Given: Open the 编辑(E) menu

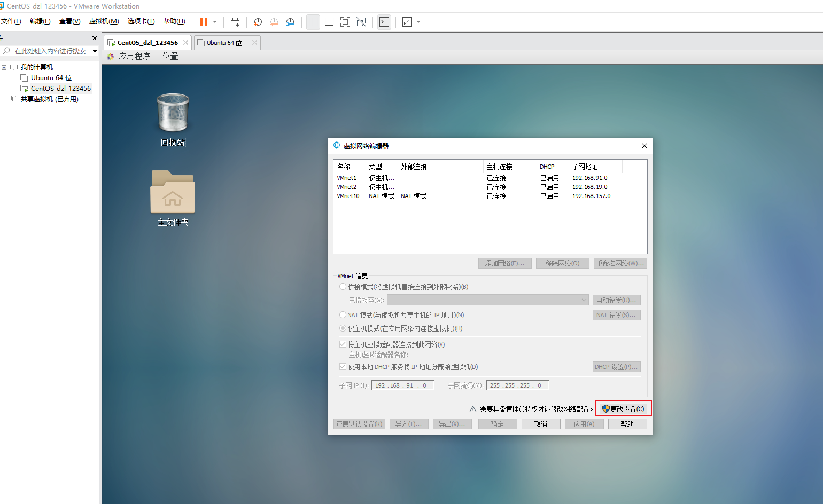Looking at the screenshot, I should tap(40, 21).
